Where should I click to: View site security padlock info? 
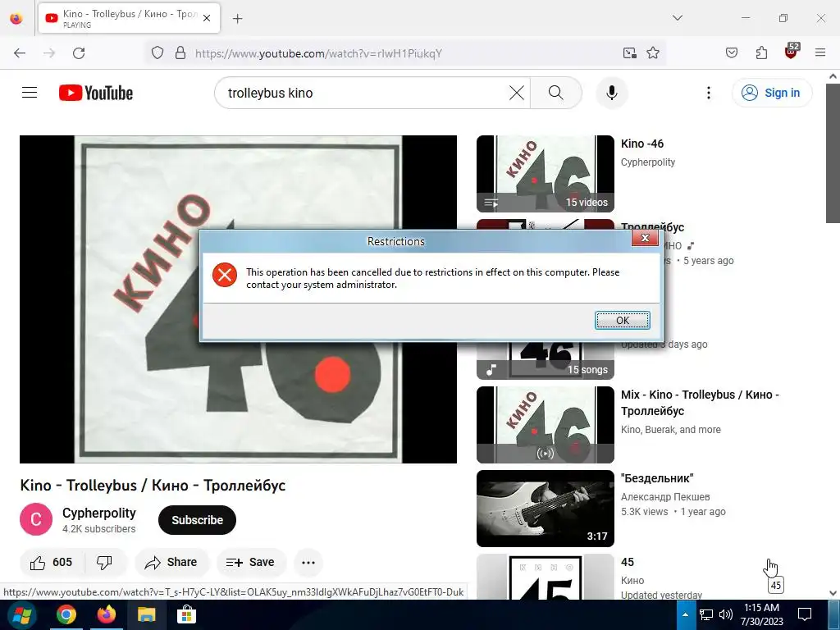(180, 53)
